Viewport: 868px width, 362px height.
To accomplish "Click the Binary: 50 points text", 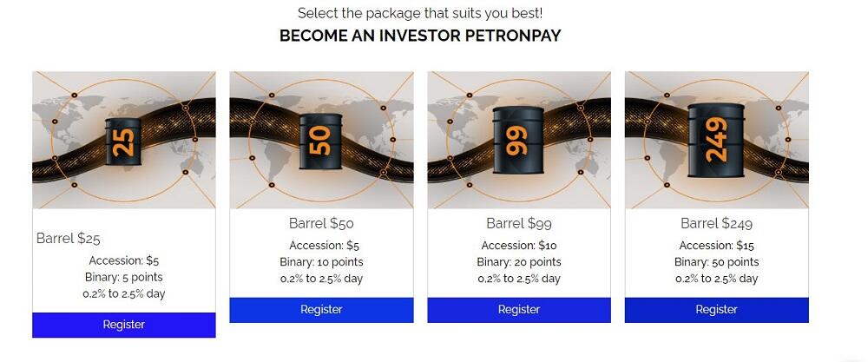I will point(717,262).
